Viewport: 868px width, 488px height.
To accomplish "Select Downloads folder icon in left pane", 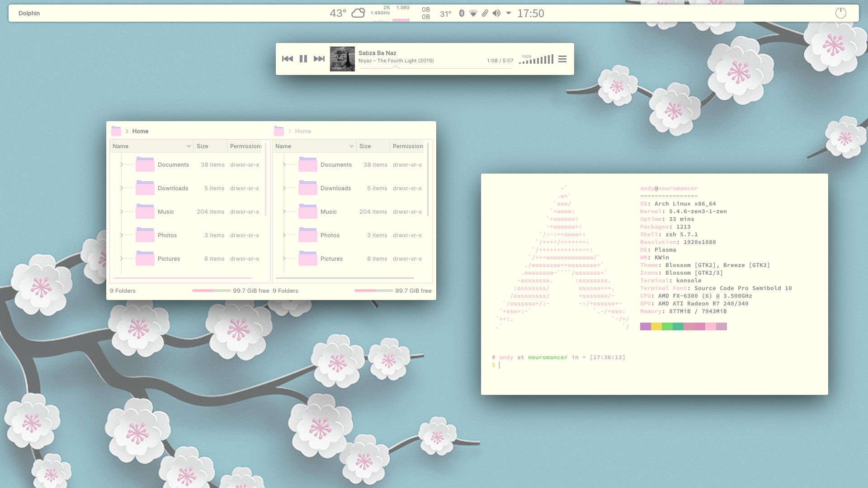I will (145, 188).
